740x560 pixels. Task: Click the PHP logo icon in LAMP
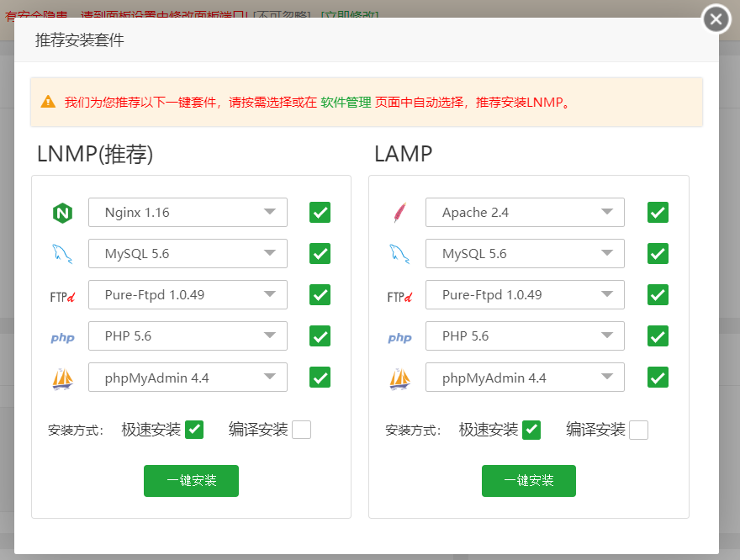tap(399, 338)
